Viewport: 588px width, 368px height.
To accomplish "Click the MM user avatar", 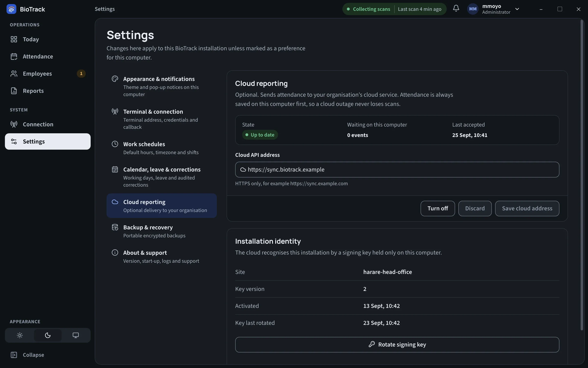I will tap(473, 9).
